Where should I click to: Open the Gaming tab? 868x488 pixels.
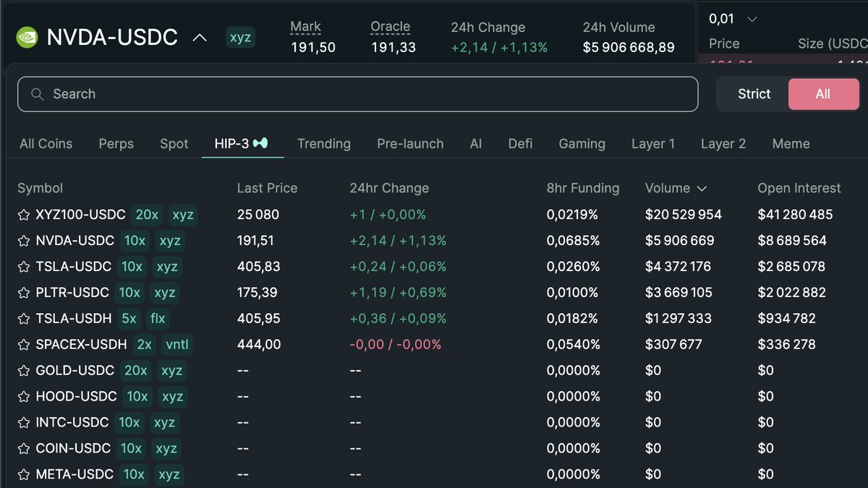tap(582, 144)
